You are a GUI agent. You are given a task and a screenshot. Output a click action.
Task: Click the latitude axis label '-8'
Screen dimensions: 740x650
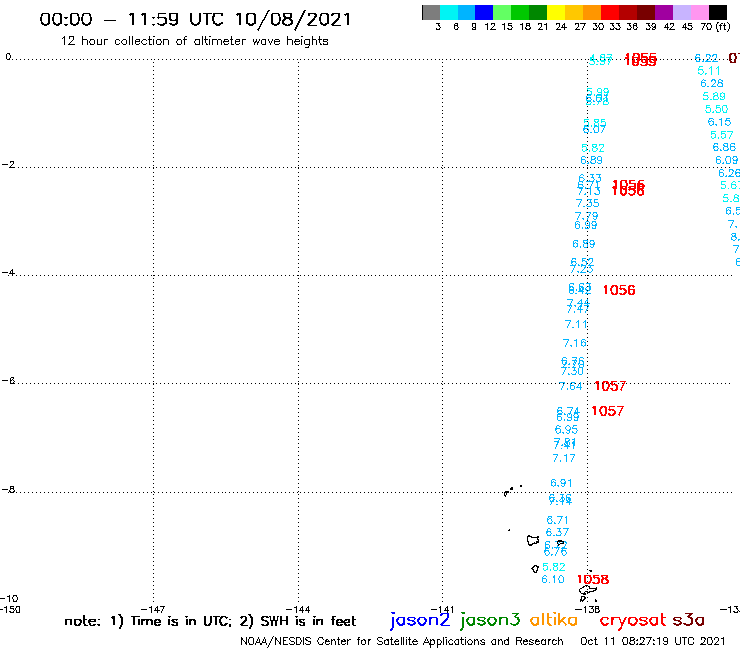[x=8, y=490]
